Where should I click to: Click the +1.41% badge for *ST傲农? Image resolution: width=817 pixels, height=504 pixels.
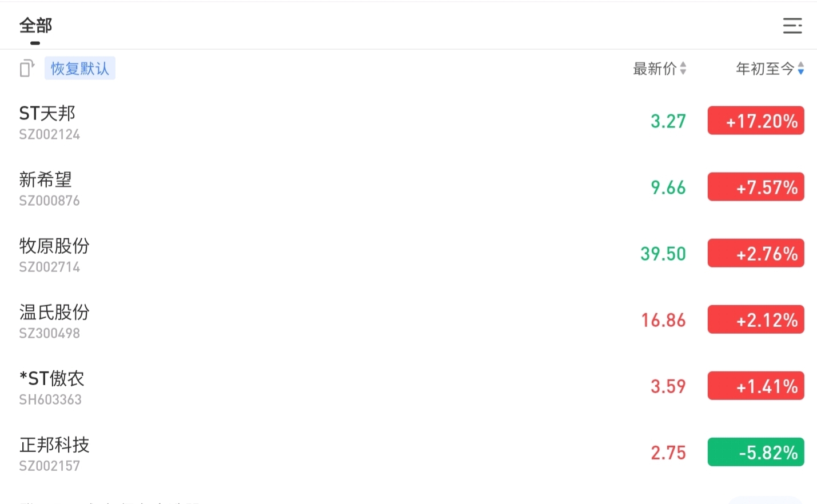756,386
